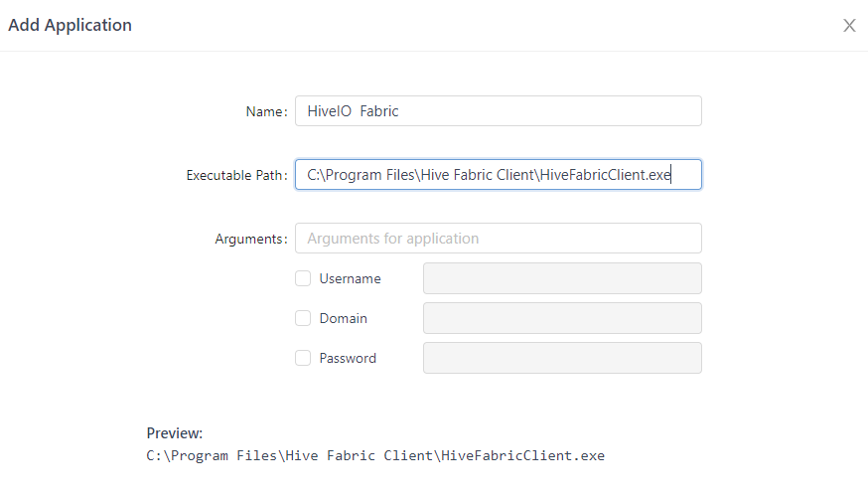868x498 pixels.
Task: Toggle the Password checkbox
Action: point(303,359)
